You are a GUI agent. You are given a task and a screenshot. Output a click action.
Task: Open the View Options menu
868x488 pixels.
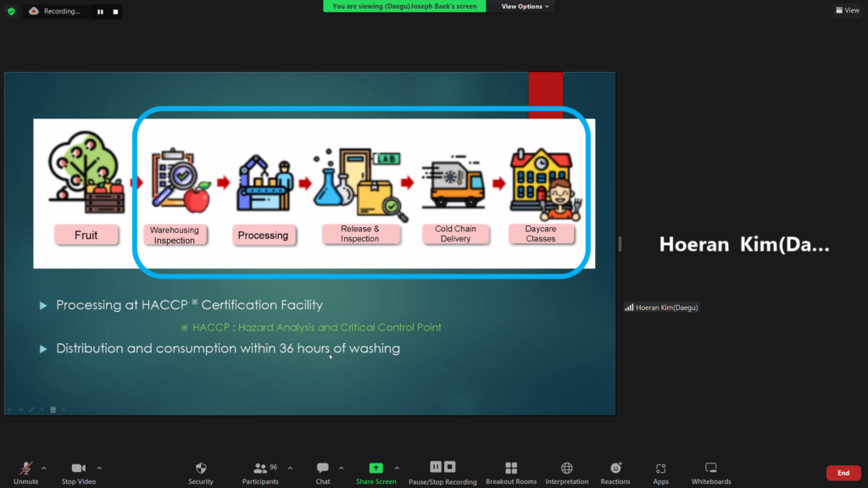pyautogui.click(x=526, y=6)
